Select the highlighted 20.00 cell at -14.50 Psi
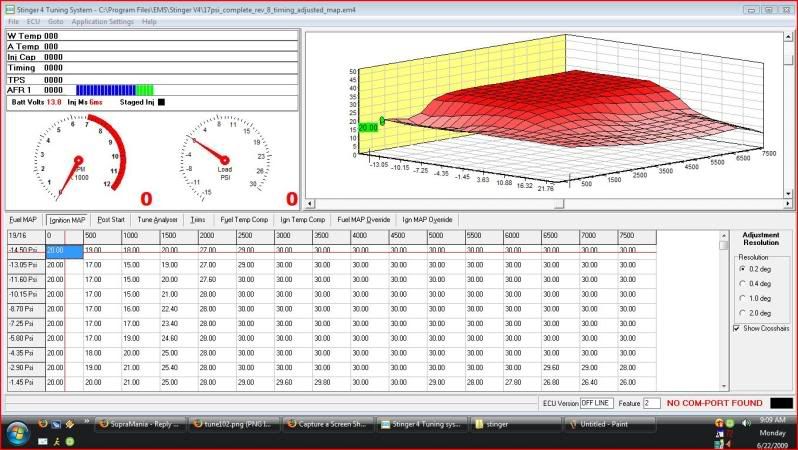 [64, 250]
